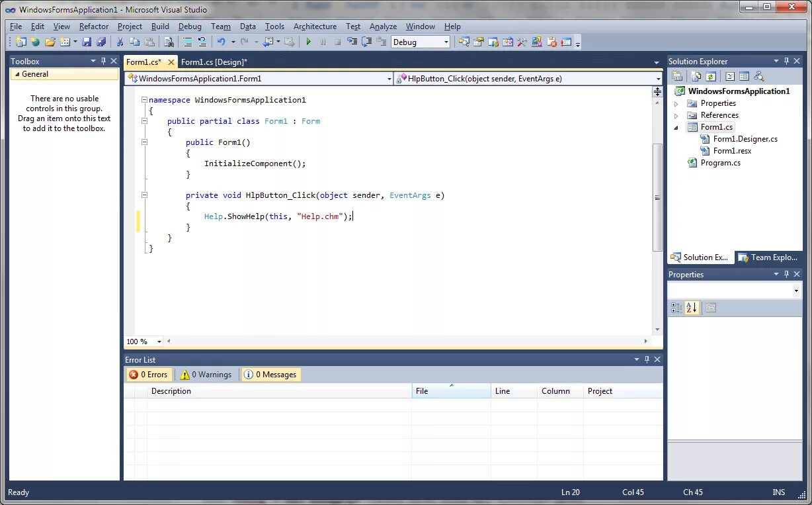Image resolution: width=812 pixels, height=505 pixels.
Task: Toggle the 0 Errors filter
Action: [149, 375]
